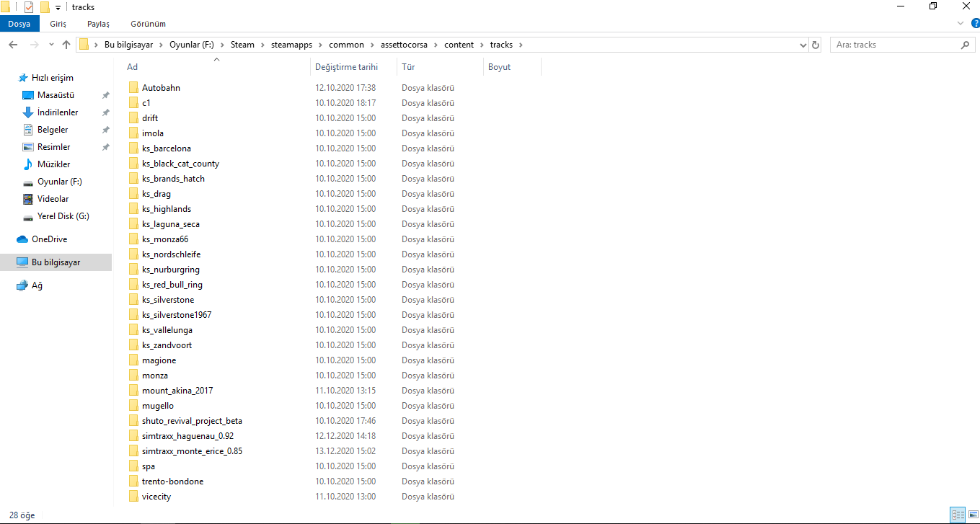Click the Masaüstü desktop icon in sidebar
This screenshot has width=980, height=524.
[x=28, y=95]
